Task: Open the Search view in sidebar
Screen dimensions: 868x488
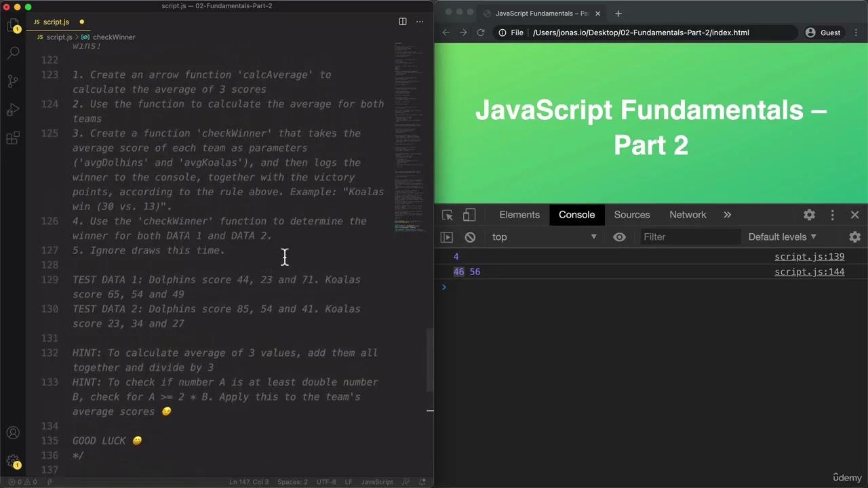Action: 13,53
